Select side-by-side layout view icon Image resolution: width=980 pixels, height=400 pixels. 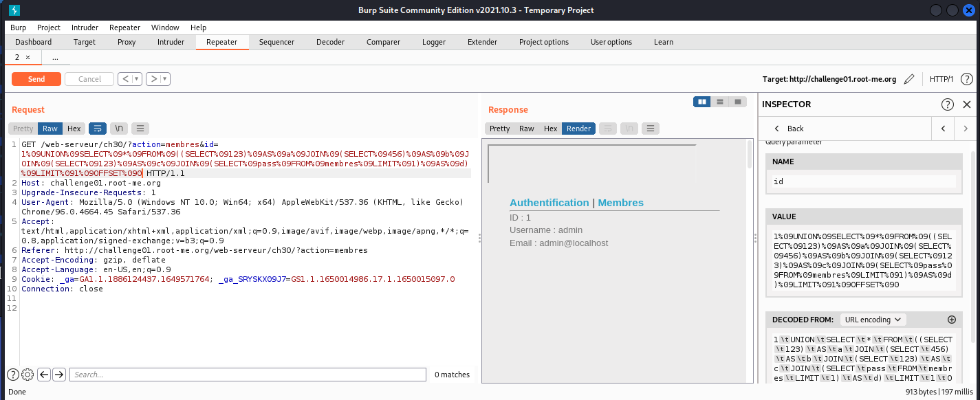702,102
